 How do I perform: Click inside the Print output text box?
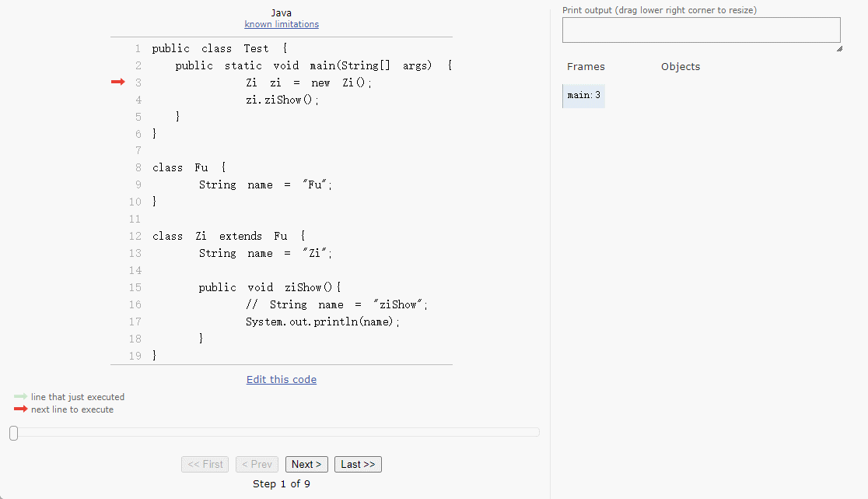tap(700, 30)
